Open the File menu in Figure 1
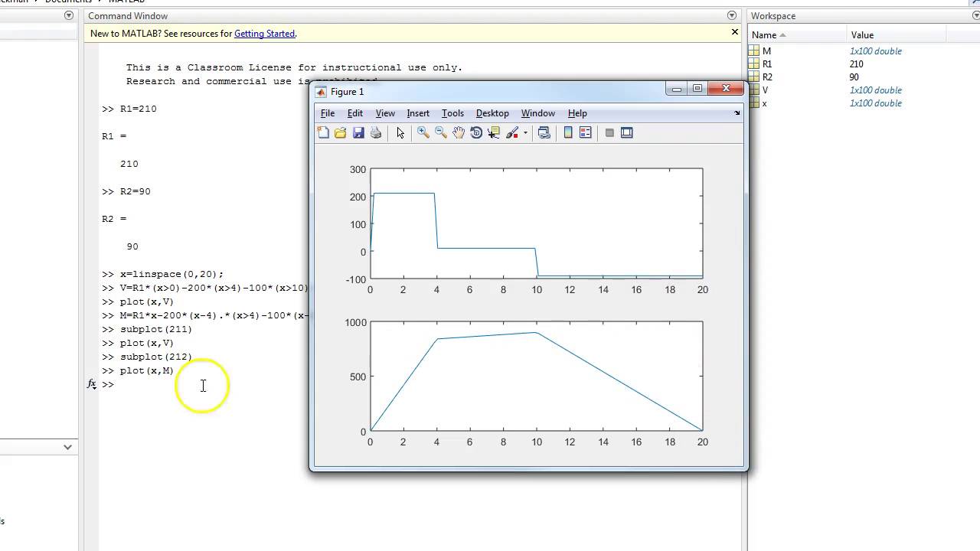 [x=328, y=113]
